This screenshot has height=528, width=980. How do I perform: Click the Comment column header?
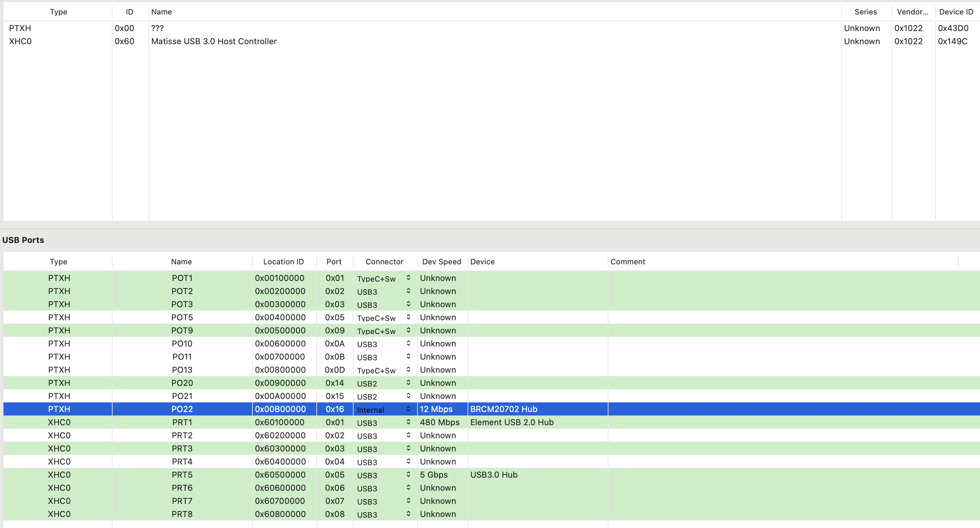pyautogui.click(x=628, y=262)
